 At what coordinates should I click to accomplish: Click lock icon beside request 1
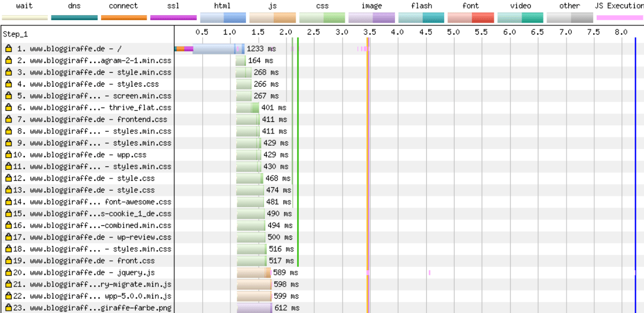pos(9,49)
